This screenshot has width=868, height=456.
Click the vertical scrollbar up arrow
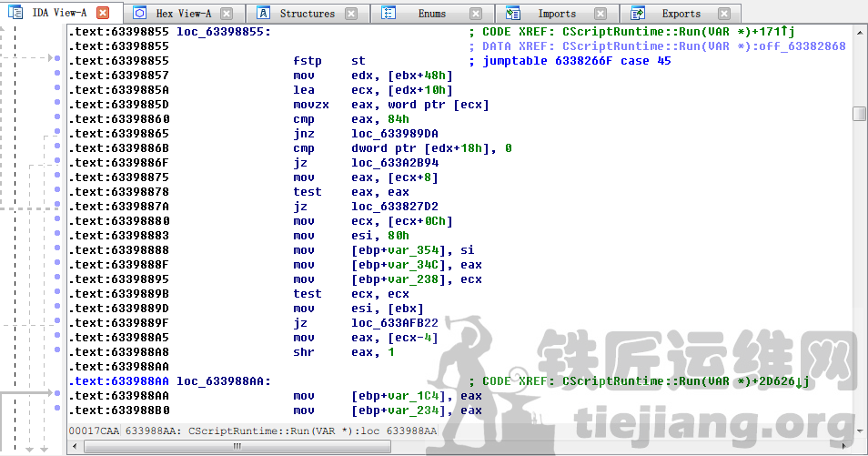(860, 32)
